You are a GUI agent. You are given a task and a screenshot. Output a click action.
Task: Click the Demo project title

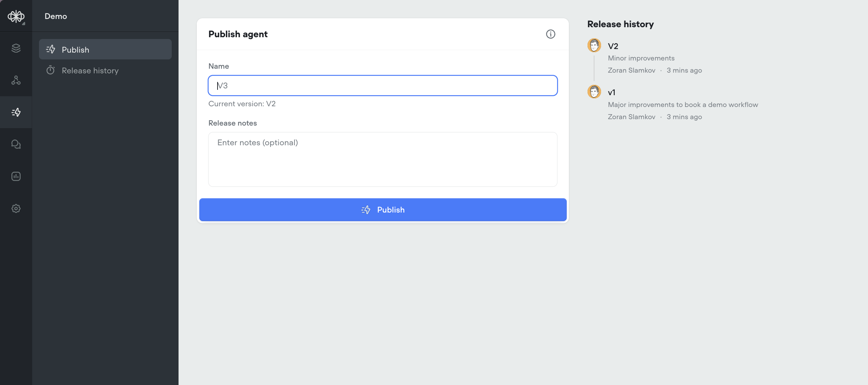pos(55,16)
